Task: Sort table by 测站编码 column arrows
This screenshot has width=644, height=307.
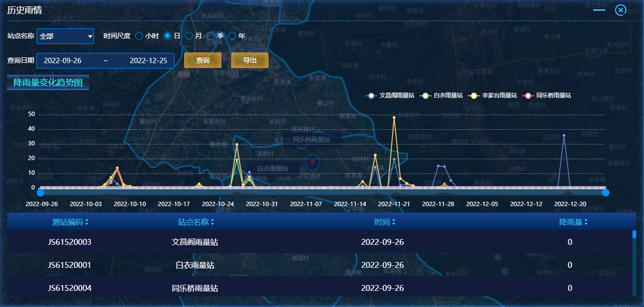Action: pos(87,222)
